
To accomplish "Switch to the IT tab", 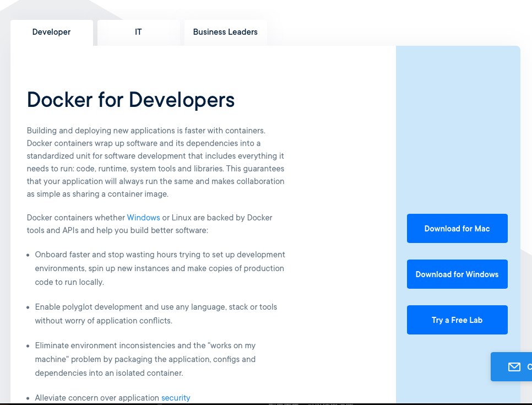I will [x=138, y=33].
